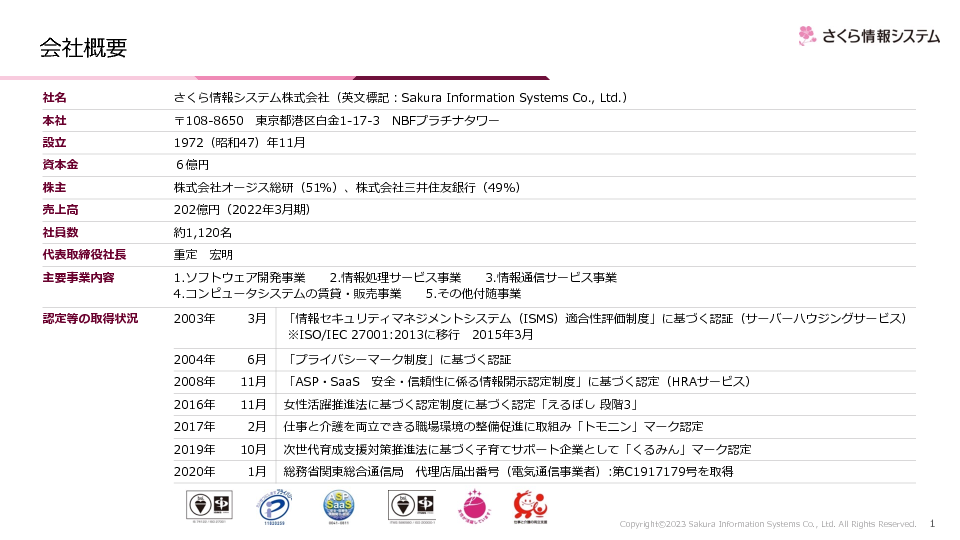
Task: Click the 設立 row label
Action: click(55, 142)
